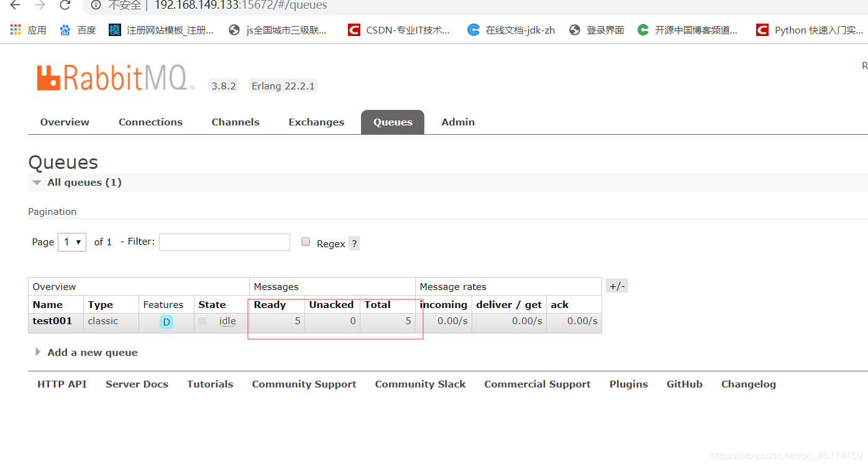Viewport: 868px width, 467px height.
Task: Sort by the State column header
Action: click(x=212, y=304)
